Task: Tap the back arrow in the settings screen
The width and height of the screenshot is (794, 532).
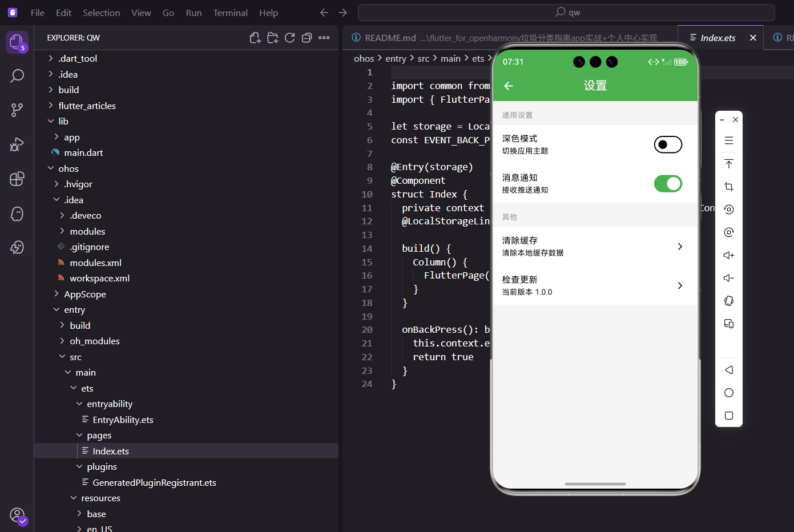Action: pyautogui.click(x=509, y=86)
